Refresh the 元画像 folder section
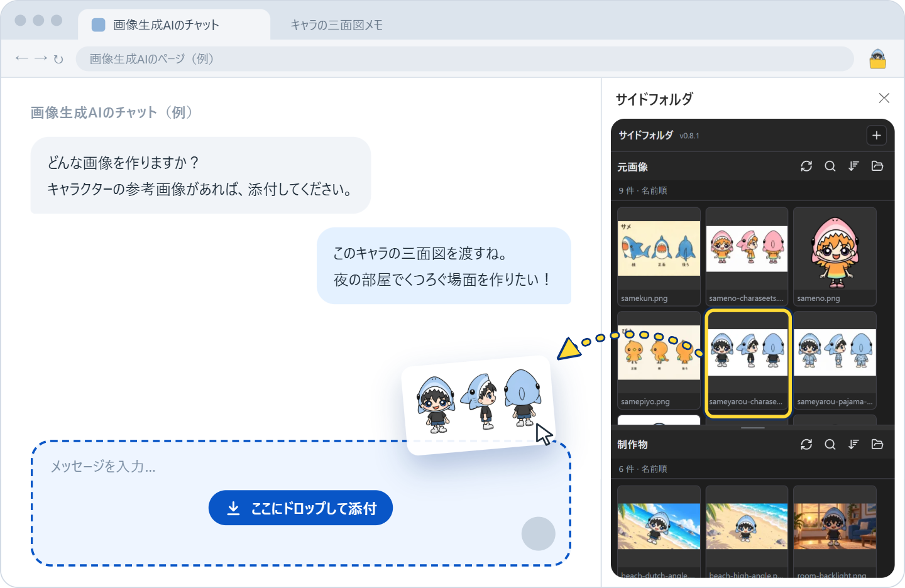The width and height of the screenshot is (905, 588). (806, 166)
